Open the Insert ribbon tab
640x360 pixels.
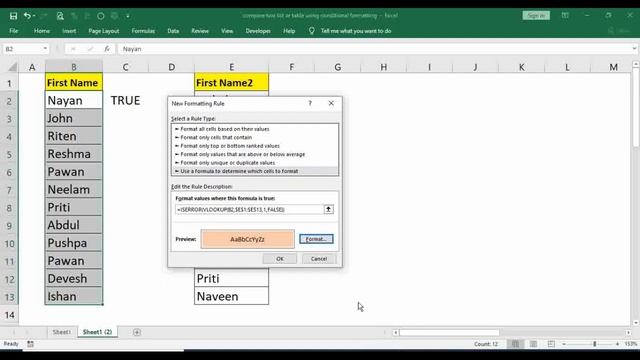click(x=69, y=31)
